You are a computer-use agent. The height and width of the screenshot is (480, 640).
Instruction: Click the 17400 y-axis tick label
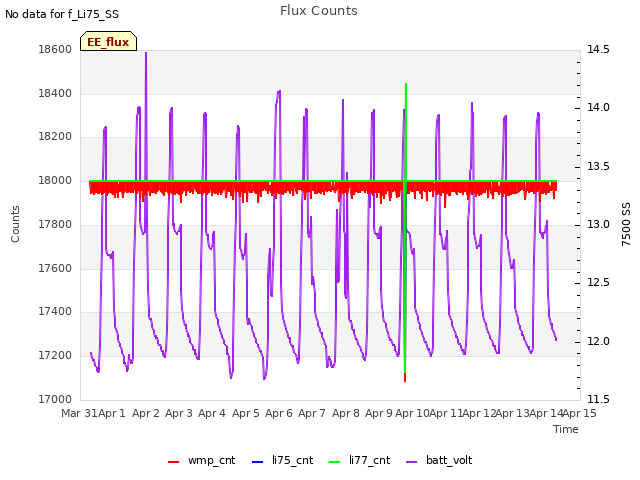55,311
